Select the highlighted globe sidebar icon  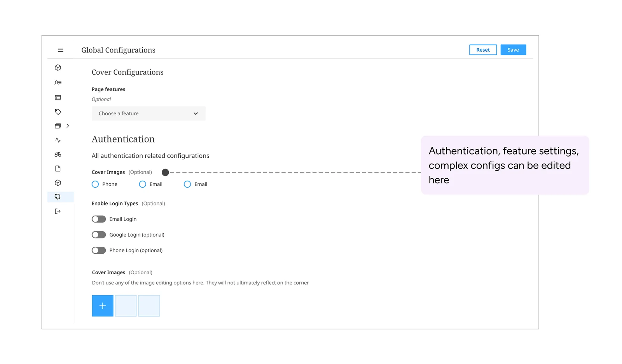tap(58, 197)
